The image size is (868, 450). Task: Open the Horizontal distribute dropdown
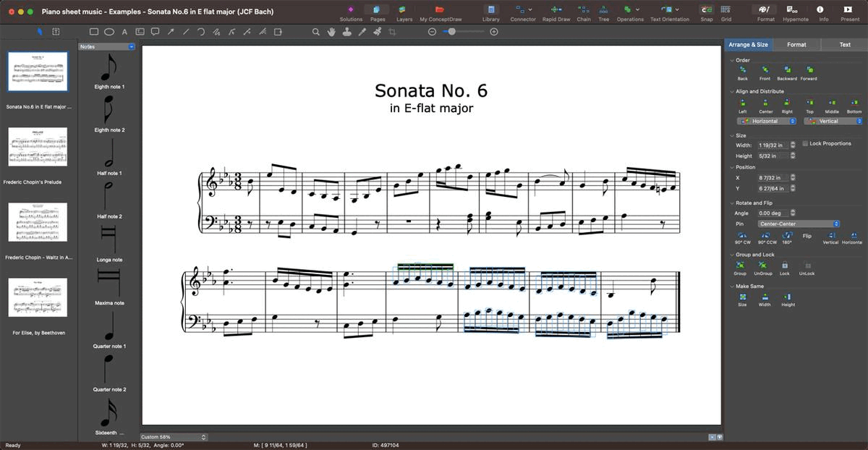point(766,122)
